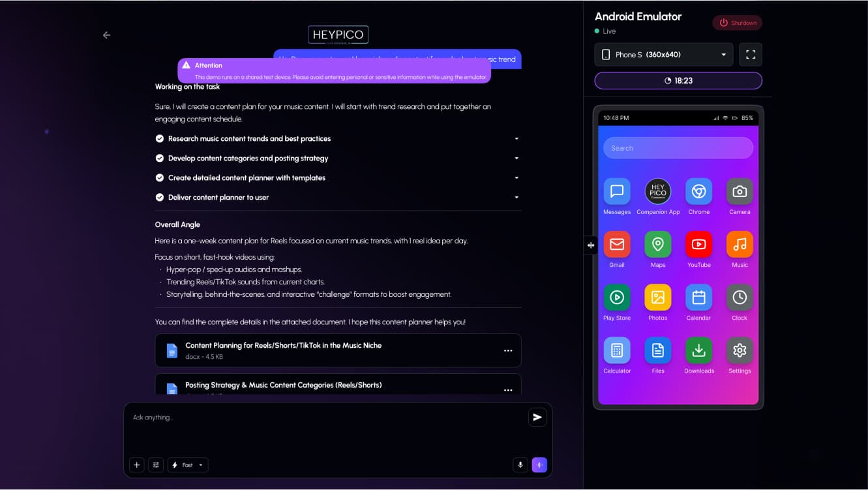
Task: Click the 18:23 session timer bar
Action: 678,81
